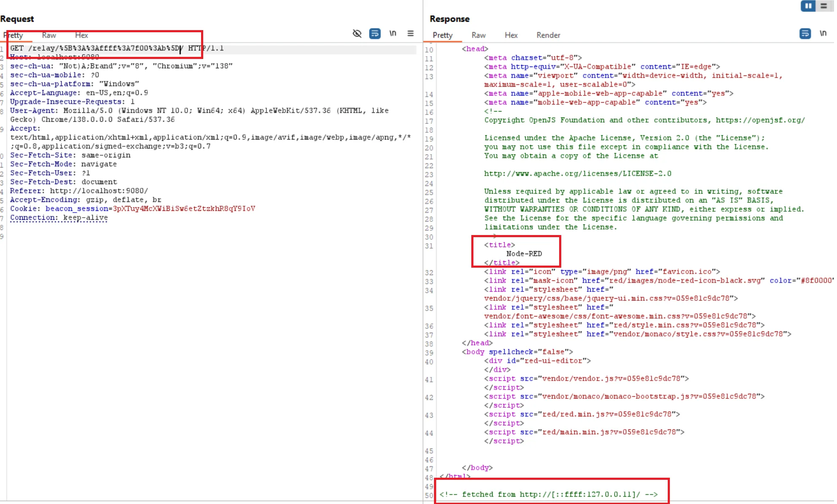Click the "Accept-Encoding:" header line

[x=86, y=200]
